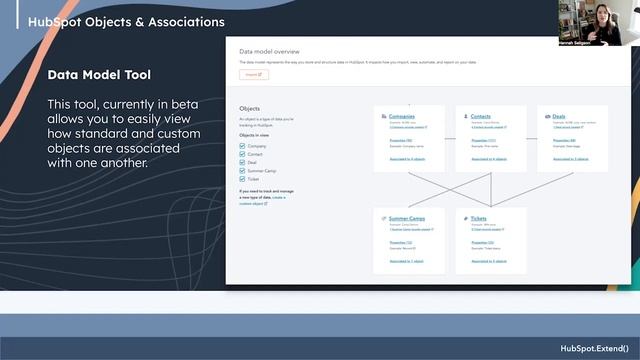The width and height of the screenshot is (640, 360).
Task: Open the Deals object link
Action: (x=559, y=116)
